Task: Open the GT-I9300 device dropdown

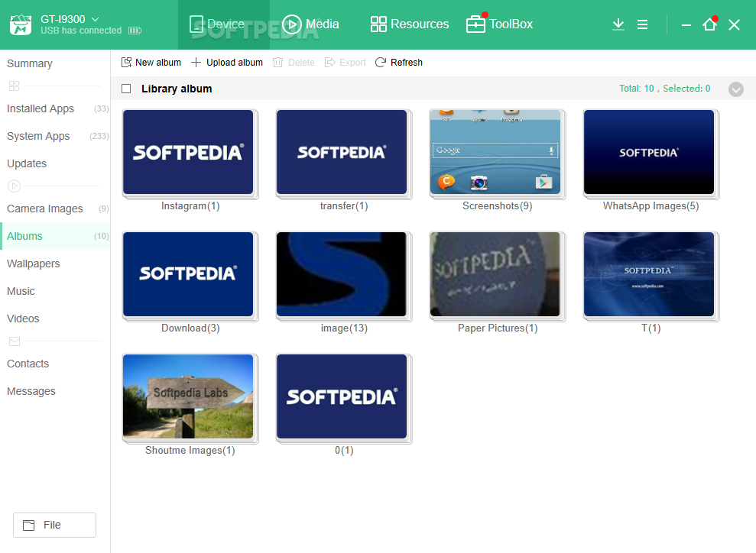Action: click(x=70, y=19)
